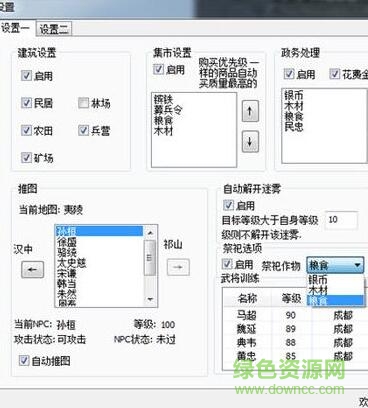
Task: Choose 银币 from 祭祀作物 dropdown list
Action: coord(335,279)
